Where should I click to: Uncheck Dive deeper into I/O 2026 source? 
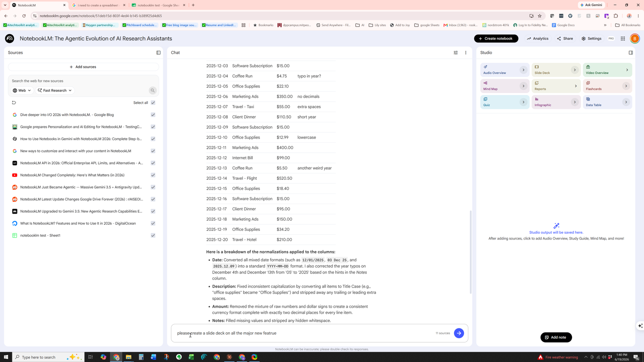(x=153, y=115)
